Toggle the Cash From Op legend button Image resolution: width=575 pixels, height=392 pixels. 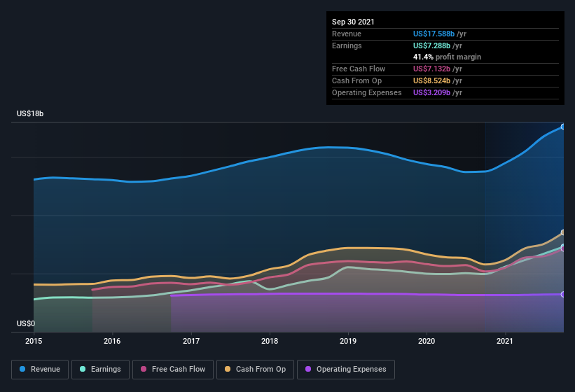click(x=255, y=370)
